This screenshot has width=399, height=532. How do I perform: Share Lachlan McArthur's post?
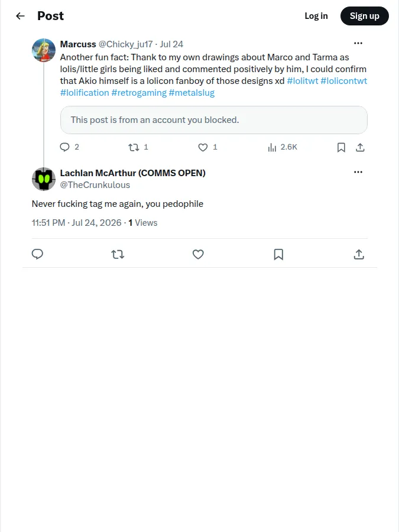pyautogui.click(x=359, y=254)
